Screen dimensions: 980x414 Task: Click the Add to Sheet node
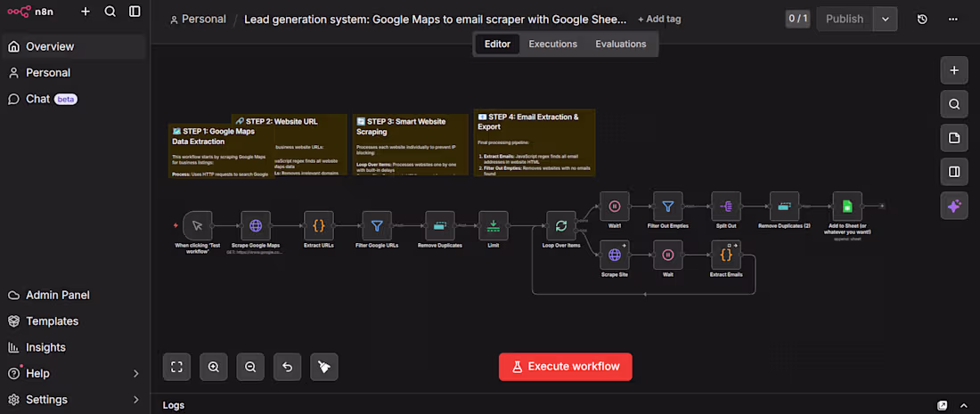(847, 207)
